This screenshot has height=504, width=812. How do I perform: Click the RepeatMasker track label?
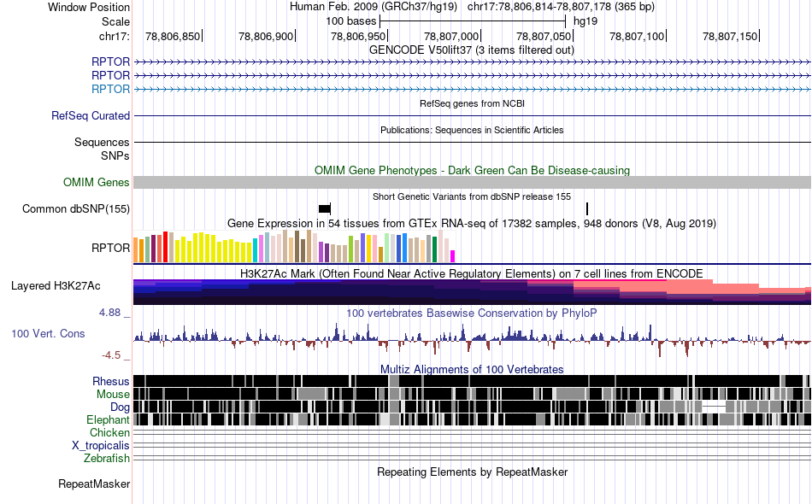pos(94,483)
